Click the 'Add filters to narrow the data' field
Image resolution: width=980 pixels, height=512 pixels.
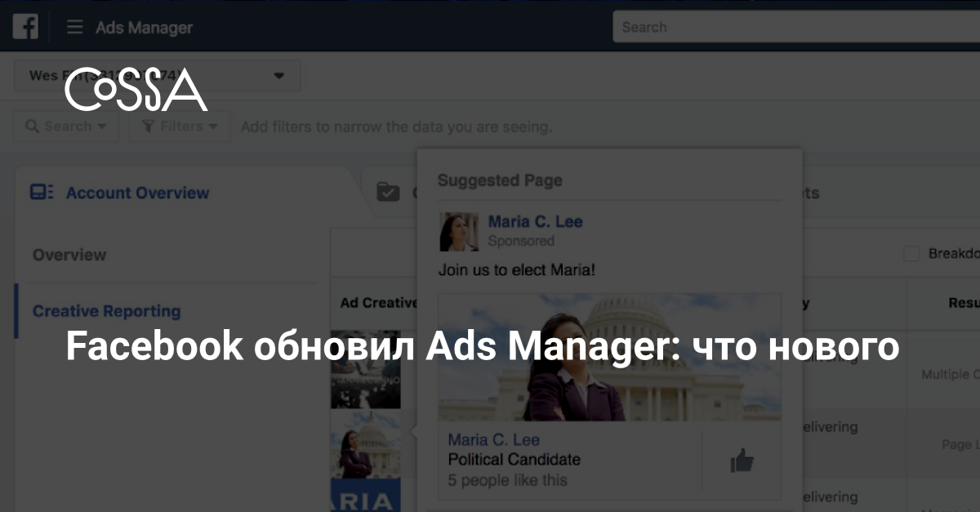click(x=397, y=127)
